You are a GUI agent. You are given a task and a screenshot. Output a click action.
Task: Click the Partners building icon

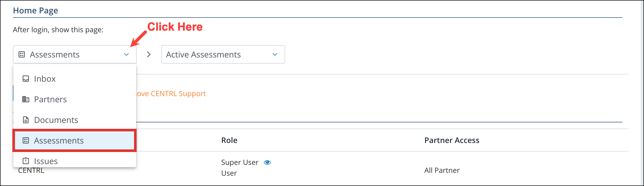point(26,99)
